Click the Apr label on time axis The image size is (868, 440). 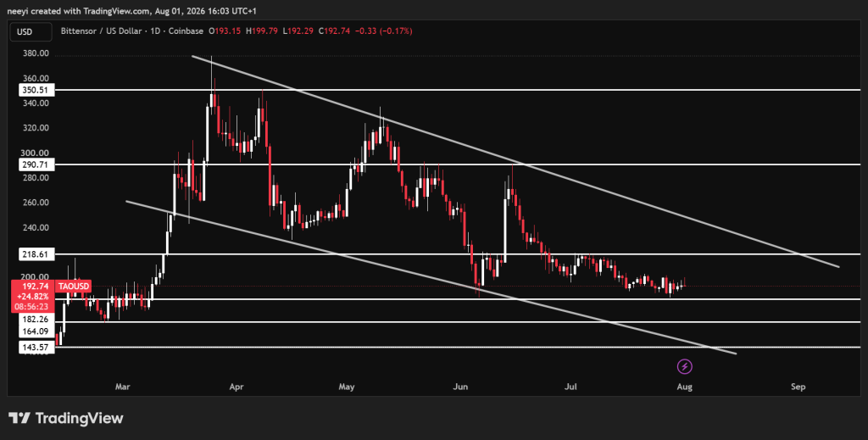[236, 387]
